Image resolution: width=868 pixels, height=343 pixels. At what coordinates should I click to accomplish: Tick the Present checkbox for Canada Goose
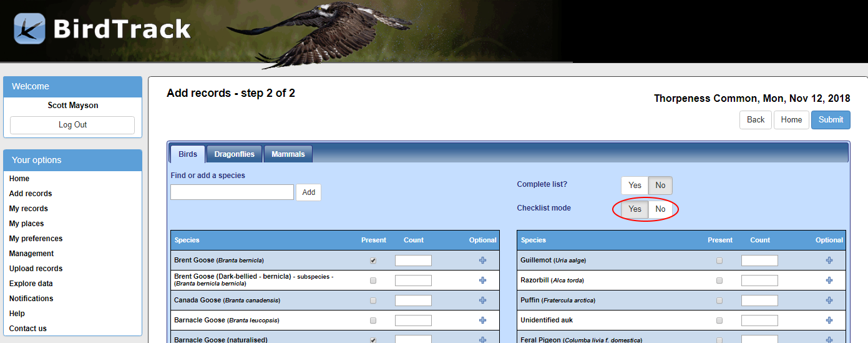tap(373, 301)
